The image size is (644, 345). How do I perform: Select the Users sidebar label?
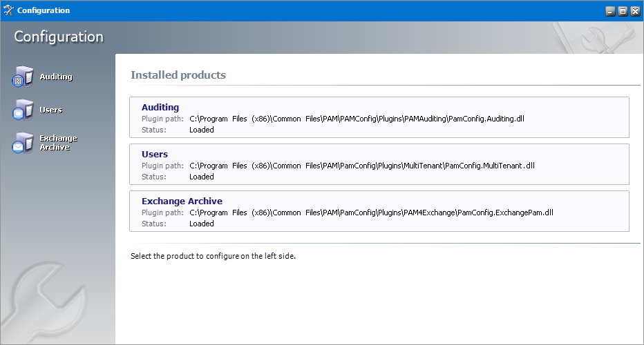tap(51, 110)
